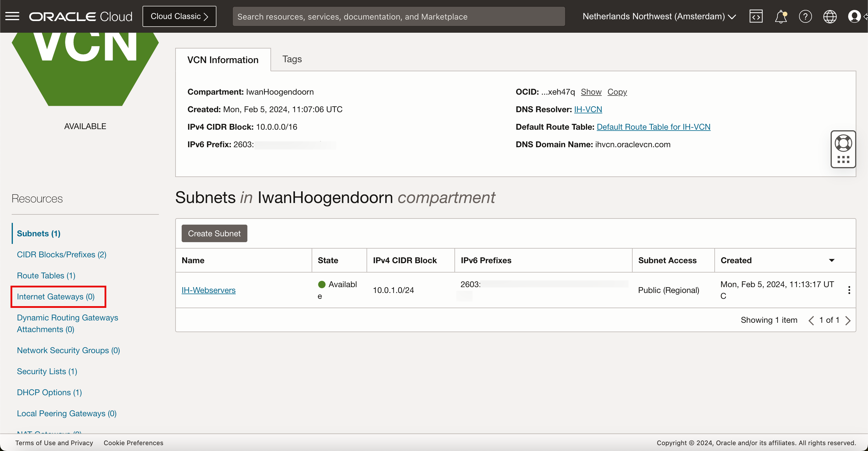Open the notifications bell
The height and width of the screenshot is (451, 868).
pos(781,16)
